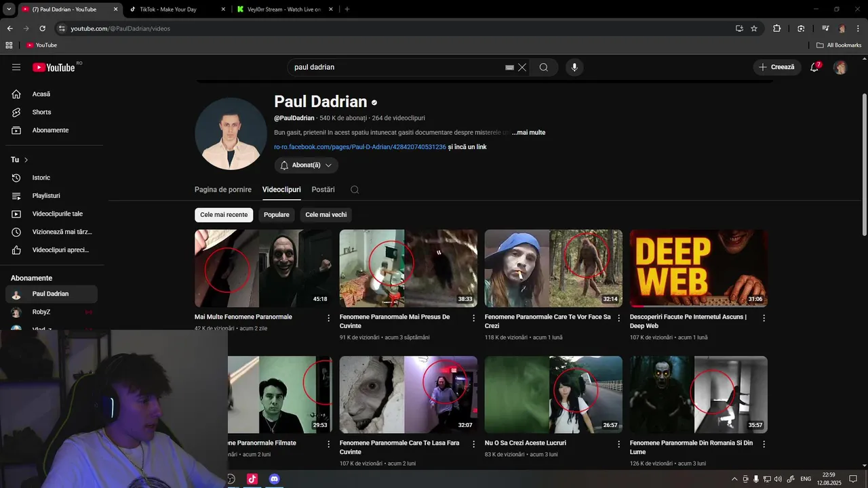Open options for Fenomene Paranormale Care Te Lasa Fara Cuvinte

[x=474, y=444]
